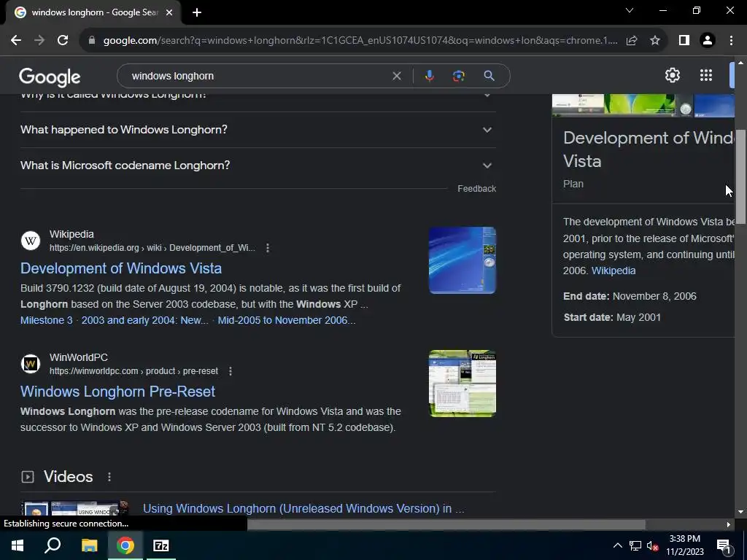Screen dimensions: 747x560
Task: Open the three-dot menu next to Videos heading
Action: [x=109, y=477]
